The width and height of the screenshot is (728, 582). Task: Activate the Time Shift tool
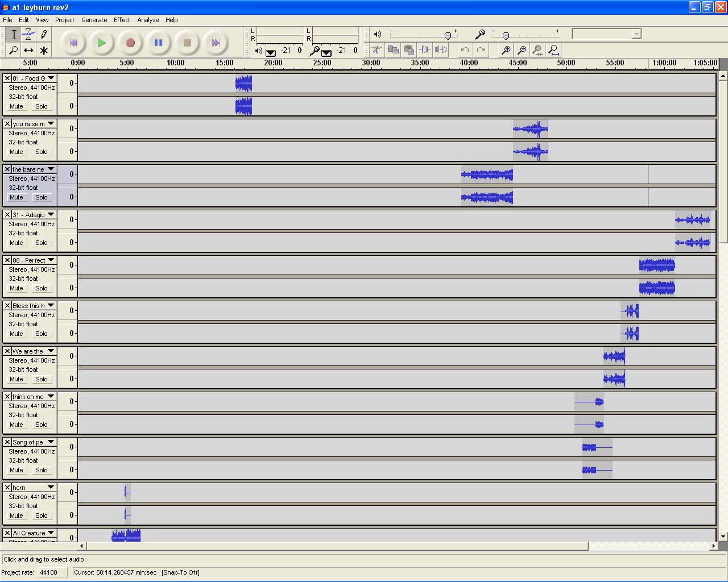28,50
